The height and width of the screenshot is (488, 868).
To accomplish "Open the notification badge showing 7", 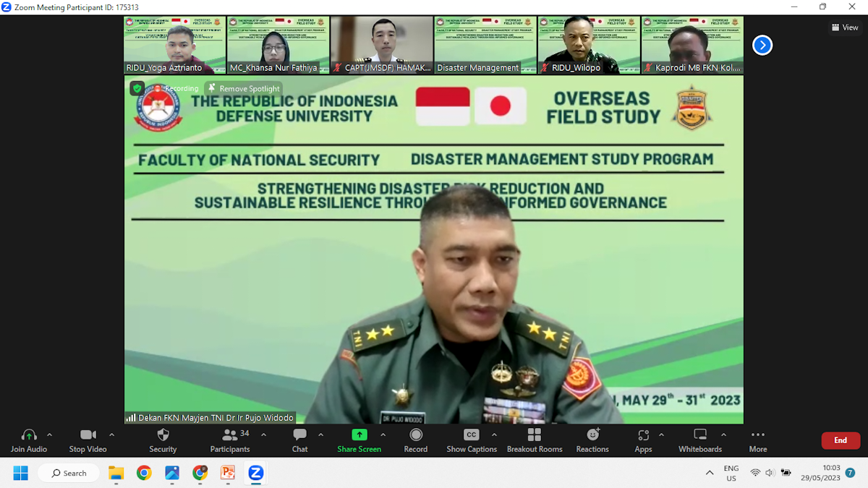I will [x=851, y=473].
